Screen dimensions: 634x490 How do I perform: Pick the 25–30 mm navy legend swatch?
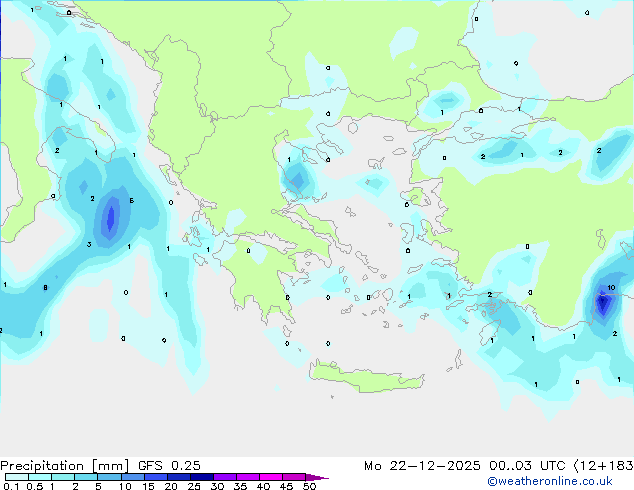[202, 477]
